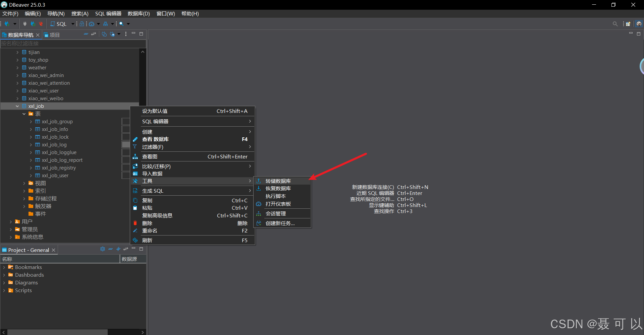Close the Project - General tab

tap(53, 250)
